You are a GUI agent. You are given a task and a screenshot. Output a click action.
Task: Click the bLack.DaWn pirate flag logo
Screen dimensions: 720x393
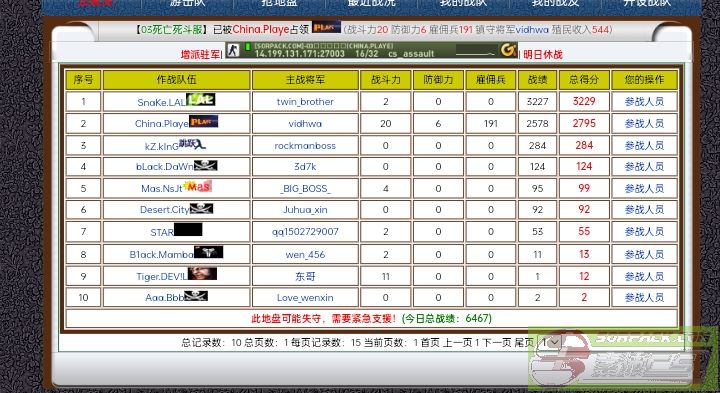point(205,165)
